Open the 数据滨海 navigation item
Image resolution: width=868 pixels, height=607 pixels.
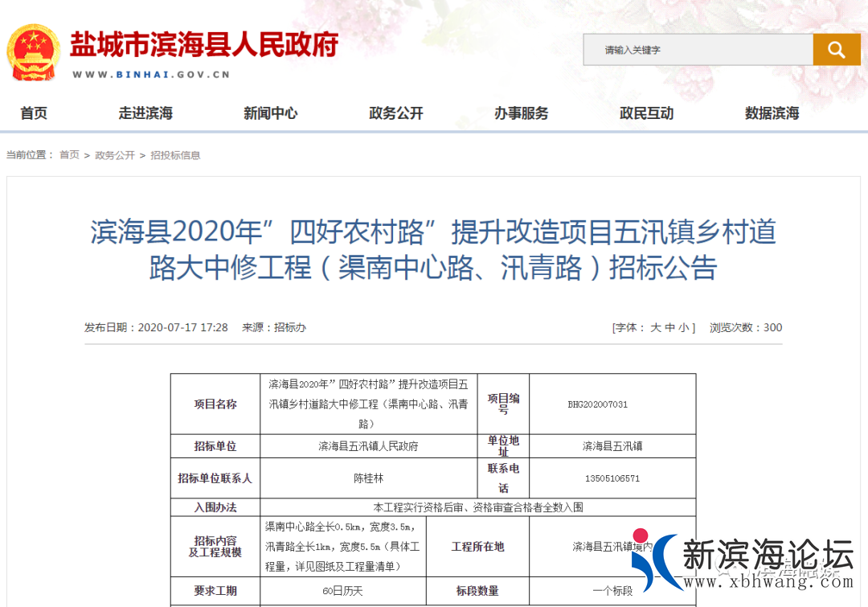[772, 113]
